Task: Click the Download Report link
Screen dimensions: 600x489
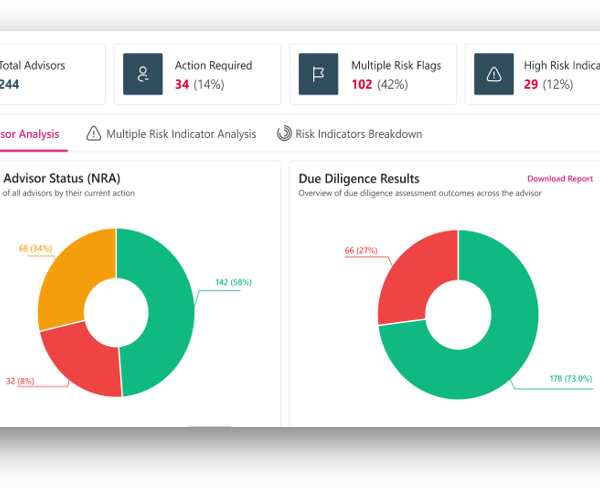Action: (x=559, y=179)
